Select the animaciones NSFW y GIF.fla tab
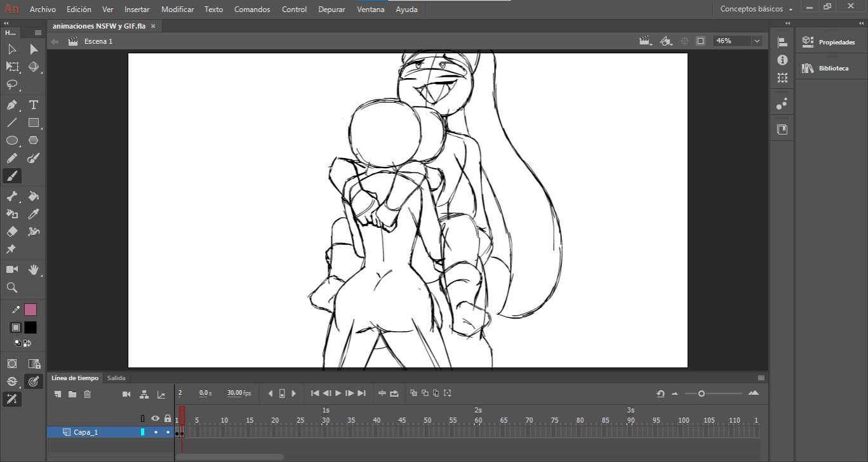This screenshot has height=462, width=868. (99, 26)
